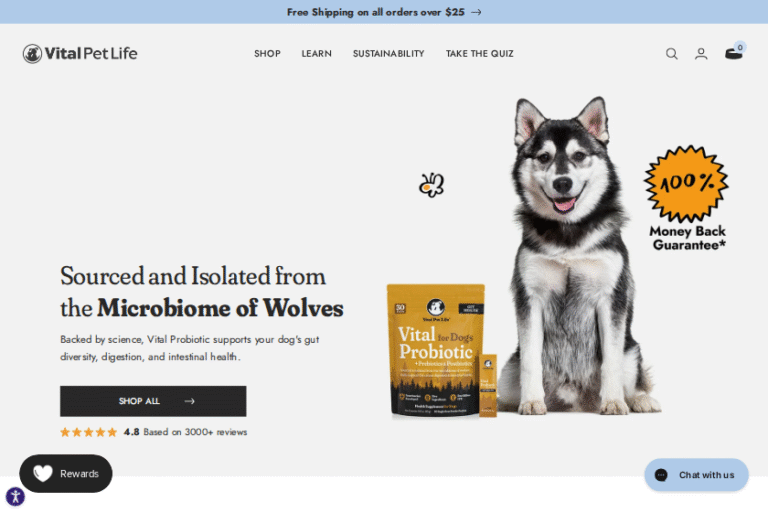Viewport: 768px width, 512px height.
Task: Click the 100% Money Back Guarantee badge
Action: pos(687,198)
